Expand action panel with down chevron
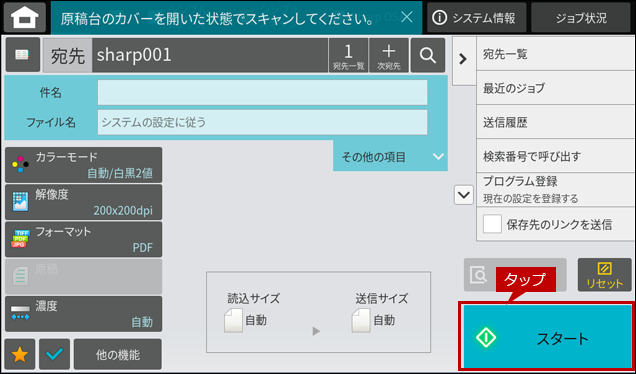Image resolution: width=636 pixels, height=374 pixels. coord(463,195)
